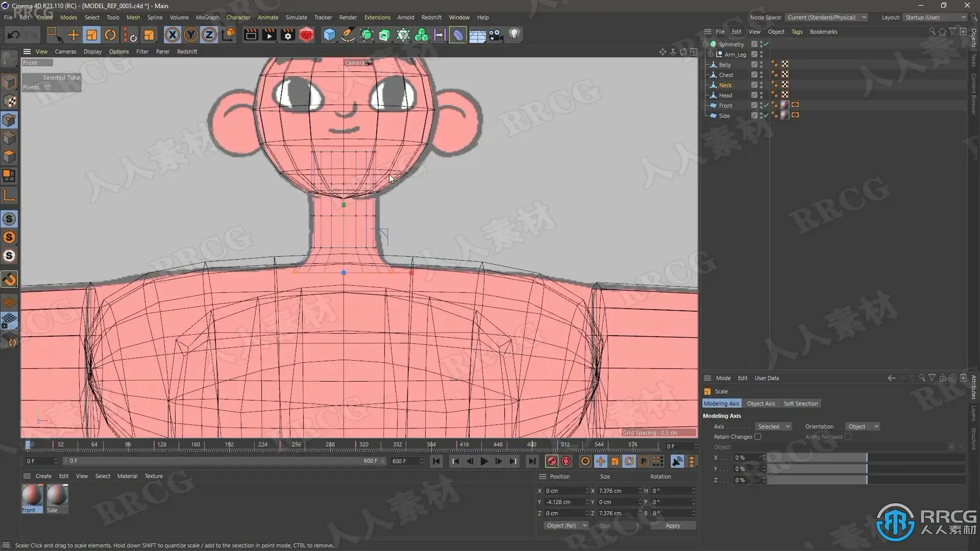980x551 pixels.
Task: Enable the Retain Changes checkbox
Action: [757, 437]
